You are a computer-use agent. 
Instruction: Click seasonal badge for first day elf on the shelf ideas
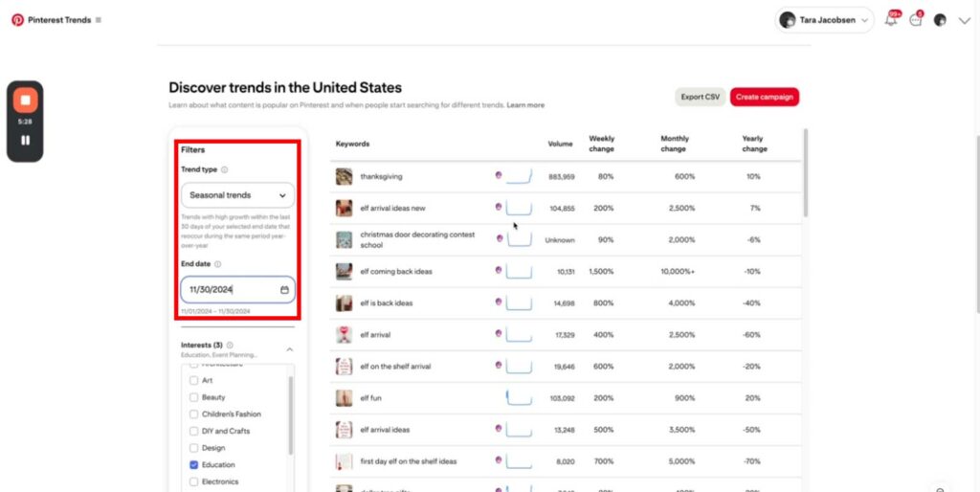click(498, 459)
